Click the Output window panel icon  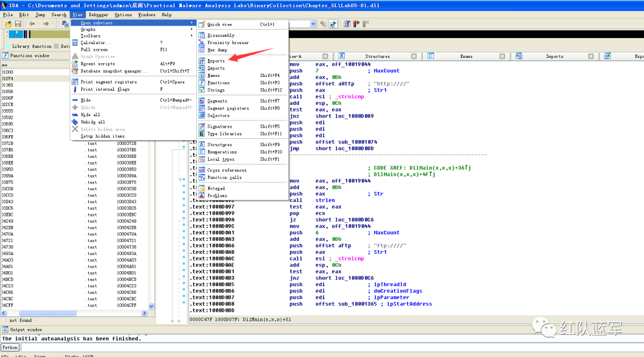[5, 330]
